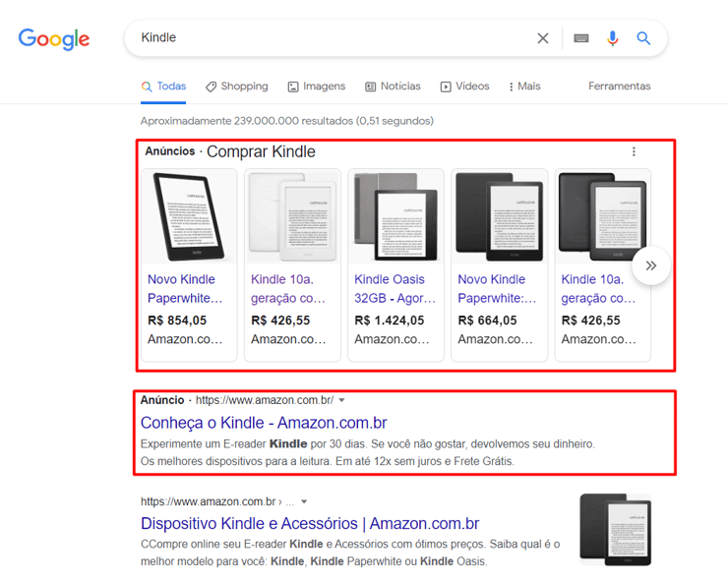Expand dropdown arrow next to Anúncio amazon.com.br URL
This screenshot has width=728, height=584.
point(341,400)
